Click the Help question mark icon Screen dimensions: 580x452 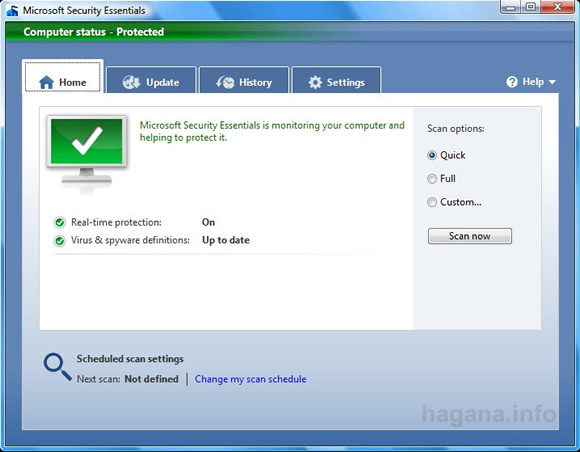click(x=512, y=82)
